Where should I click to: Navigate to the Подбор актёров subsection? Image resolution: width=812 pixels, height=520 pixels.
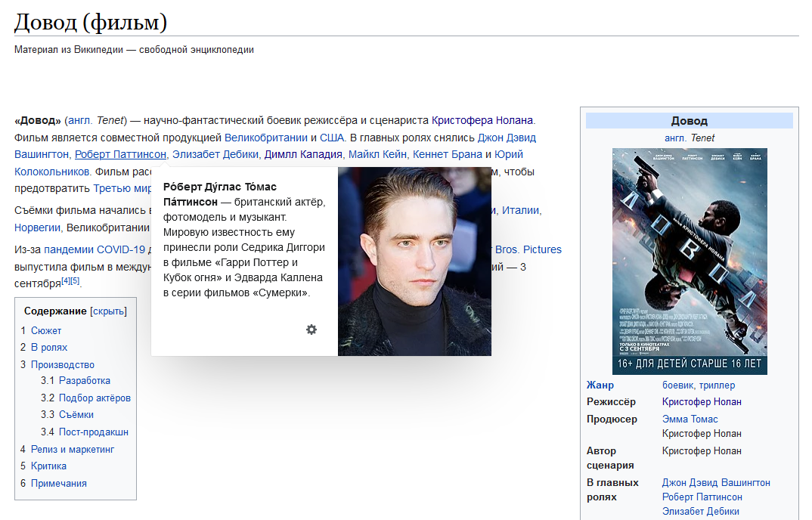tap(95, 398)
